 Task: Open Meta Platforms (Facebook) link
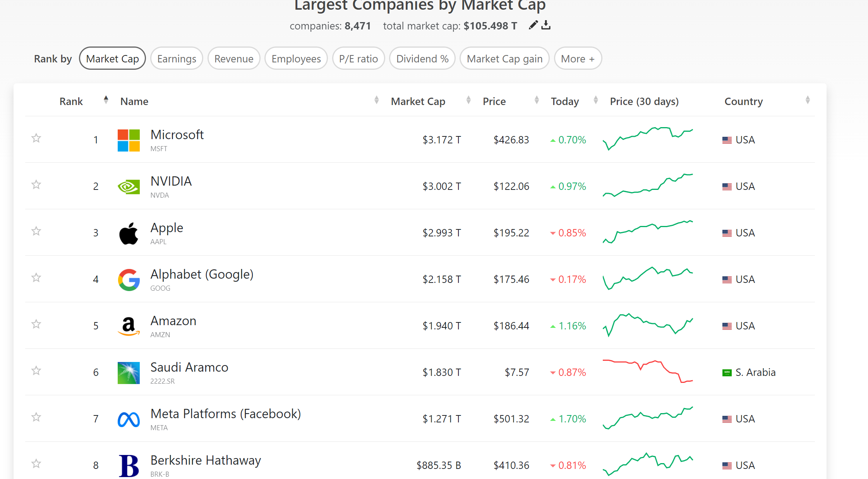pos(225,414)
